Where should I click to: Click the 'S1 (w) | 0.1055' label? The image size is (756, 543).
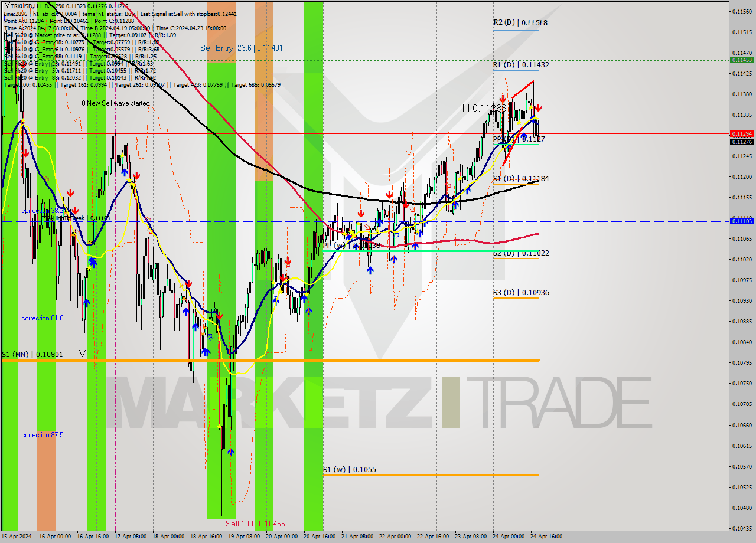coord(350,470)
